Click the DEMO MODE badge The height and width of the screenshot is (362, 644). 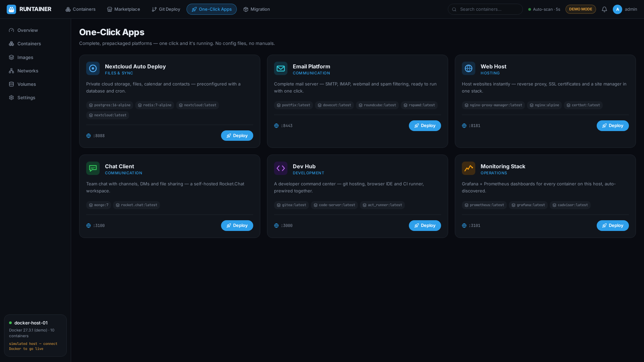click(x=581, y=9)
